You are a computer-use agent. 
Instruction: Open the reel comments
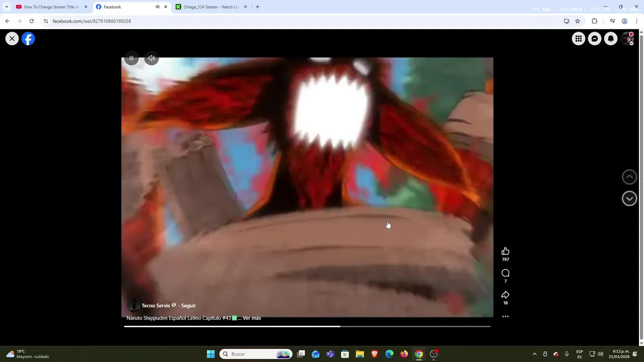(x=506, y=273)
